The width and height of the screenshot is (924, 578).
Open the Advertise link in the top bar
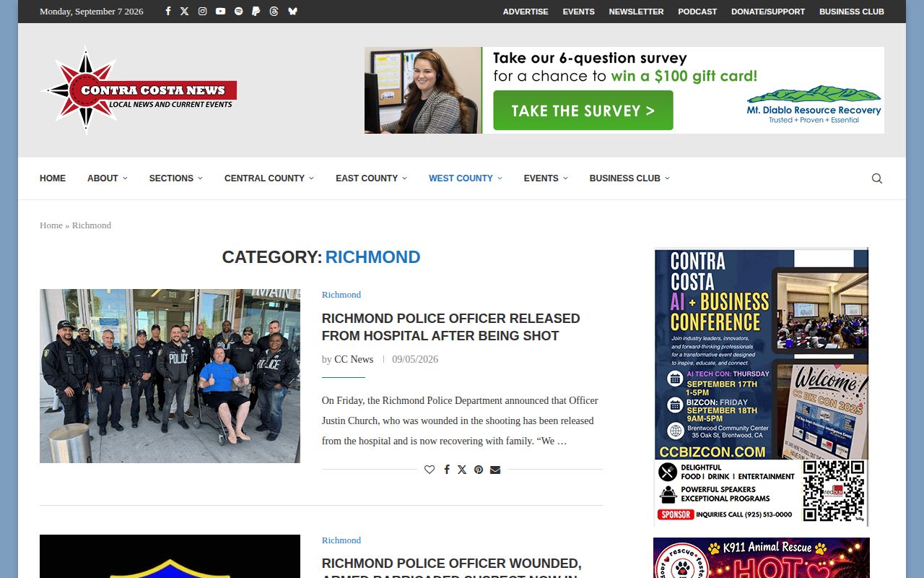(x=526, y=12)
